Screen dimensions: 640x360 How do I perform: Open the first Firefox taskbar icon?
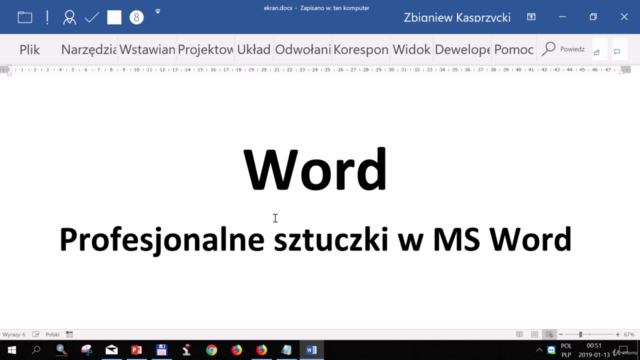click(x=236, y=350)
